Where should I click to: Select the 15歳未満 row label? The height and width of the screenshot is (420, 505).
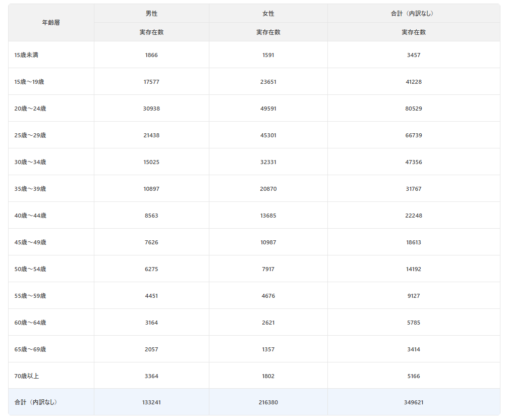tap(26, 55)
